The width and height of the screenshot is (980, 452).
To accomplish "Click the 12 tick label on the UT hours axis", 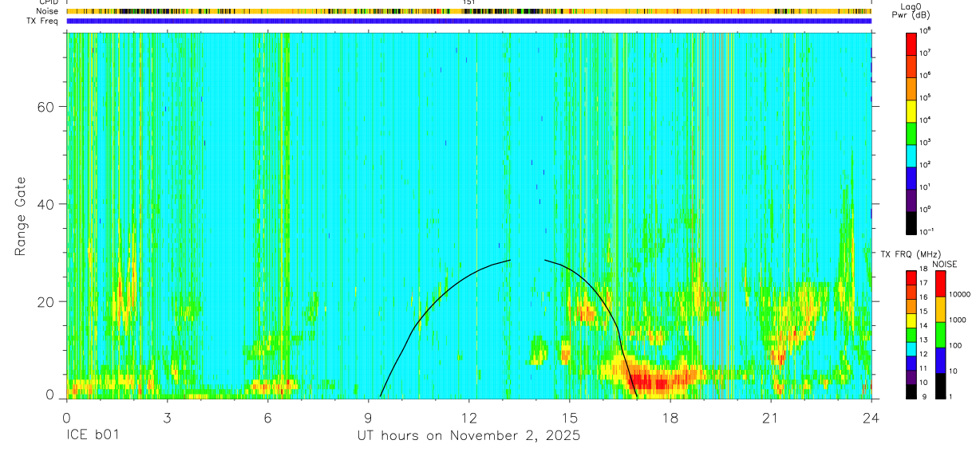I will [468, 418].
